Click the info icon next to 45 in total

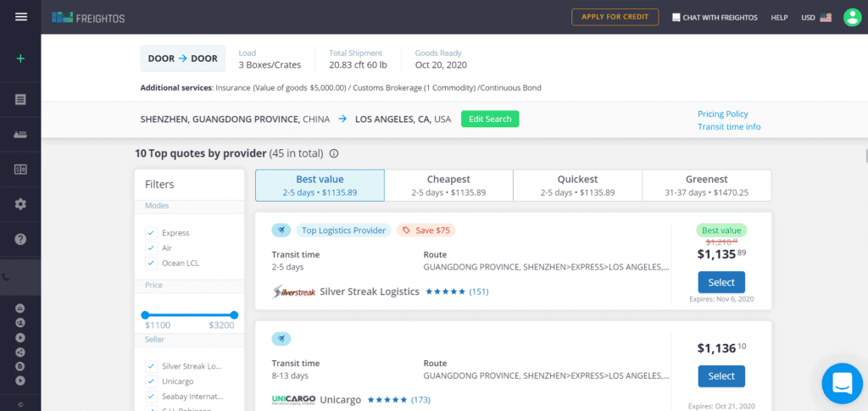334,153
